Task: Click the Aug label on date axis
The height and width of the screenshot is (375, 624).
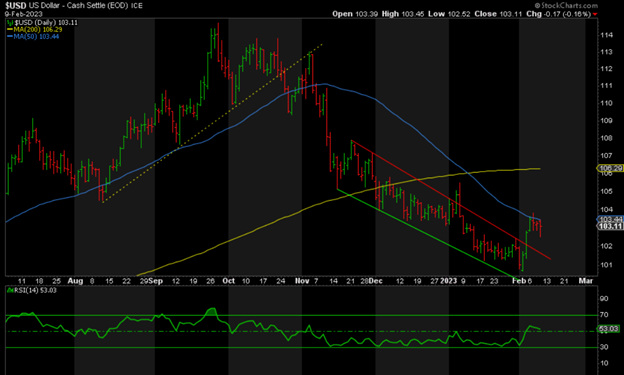Action: tap(75, 281)
